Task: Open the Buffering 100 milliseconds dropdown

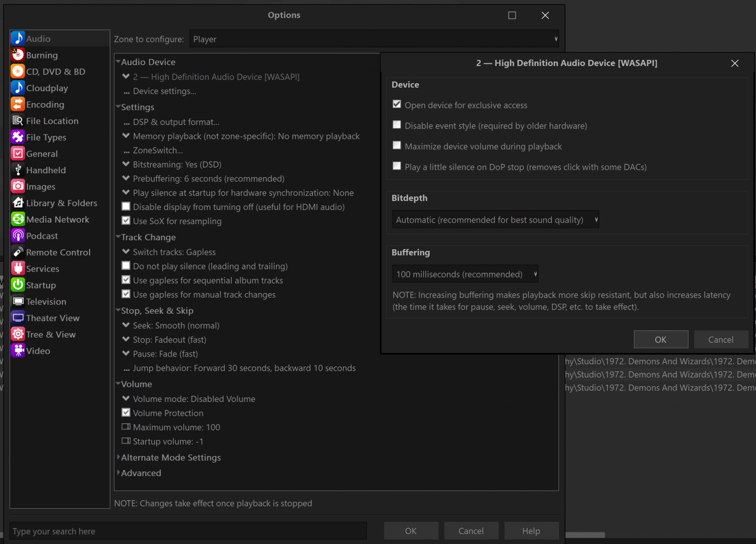Action: [x=465, y=274]
